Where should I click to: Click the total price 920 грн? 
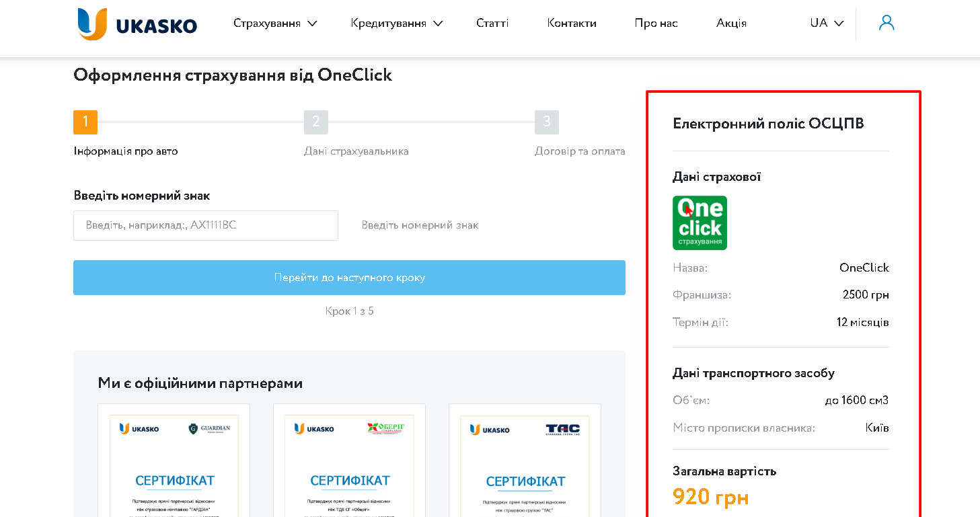point(710,498)
